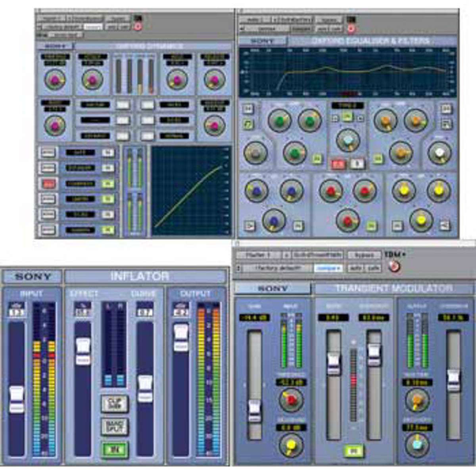Click the red A/B button in the equaliser
The width and height of the screenshot is (476, 476).
[x=338, y=164]
